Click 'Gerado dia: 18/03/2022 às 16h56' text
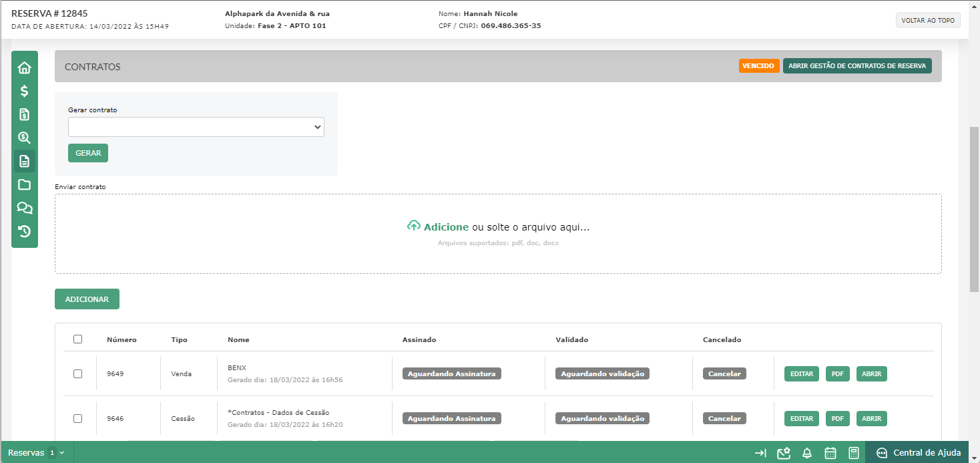This screenshot has width=980, height=463. (x=285, y=379)
